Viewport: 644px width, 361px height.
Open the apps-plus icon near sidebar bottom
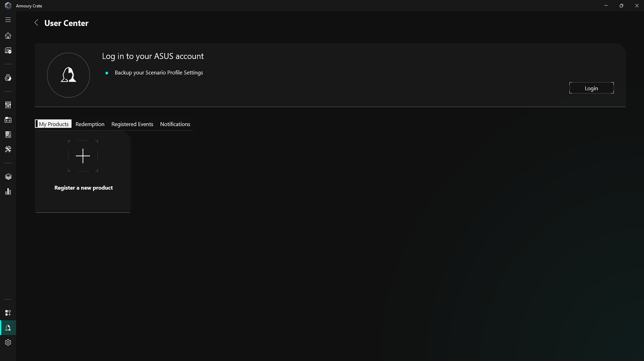pyautogui.click(x=8, y=313)
